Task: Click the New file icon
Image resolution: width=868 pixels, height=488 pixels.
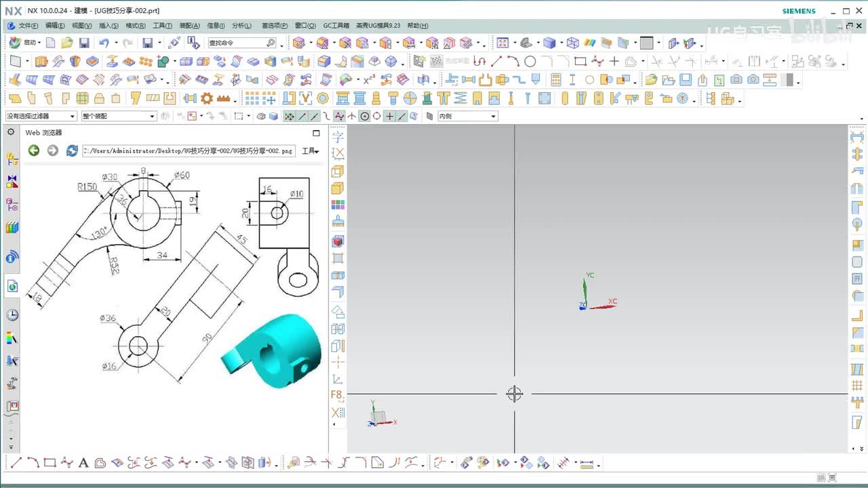Action: tap(51, 43)
